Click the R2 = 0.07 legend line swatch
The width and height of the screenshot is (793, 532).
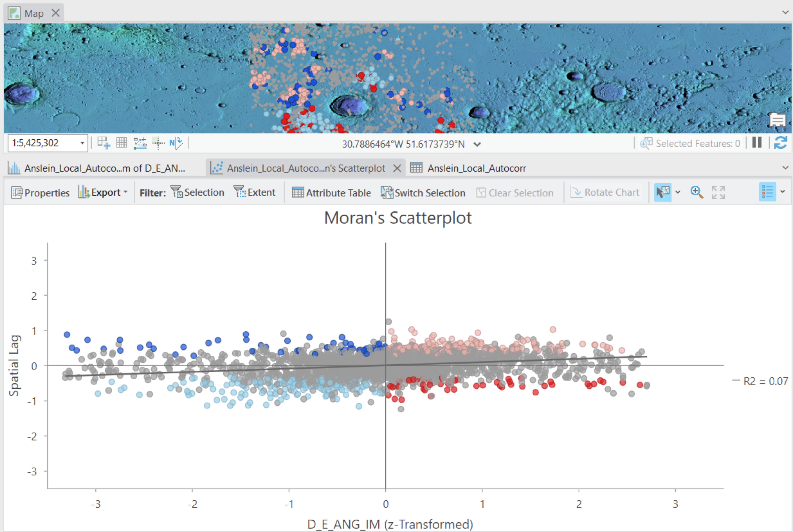click(x=736, y=380)
